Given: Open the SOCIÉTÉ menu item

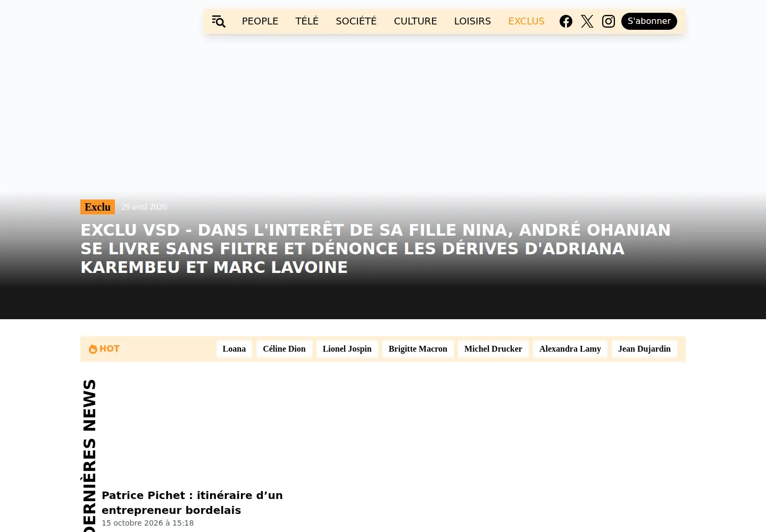Looking at the screenshot, I should (x=356, y=21).
